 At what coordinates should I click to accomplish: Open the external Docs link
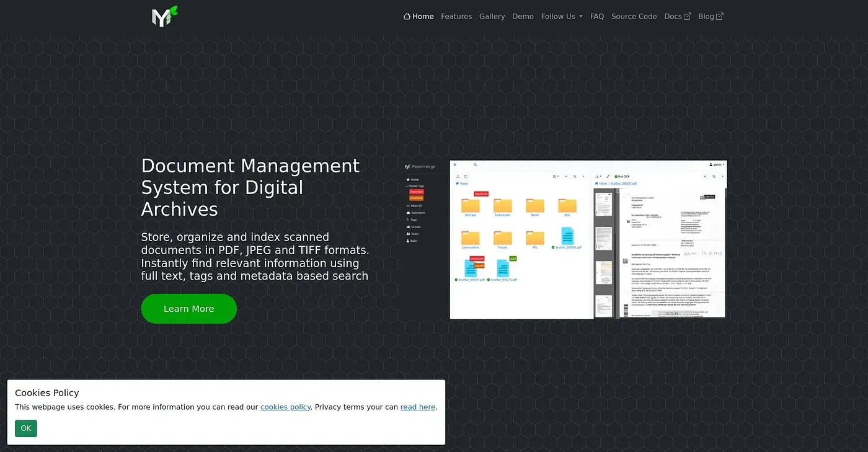tap(678, 17)
